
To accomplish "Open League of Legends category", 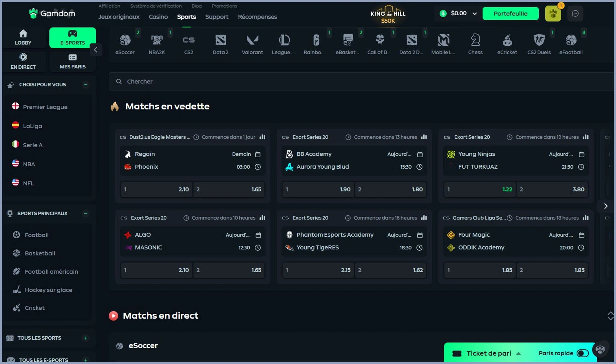I will pos(284,40).
